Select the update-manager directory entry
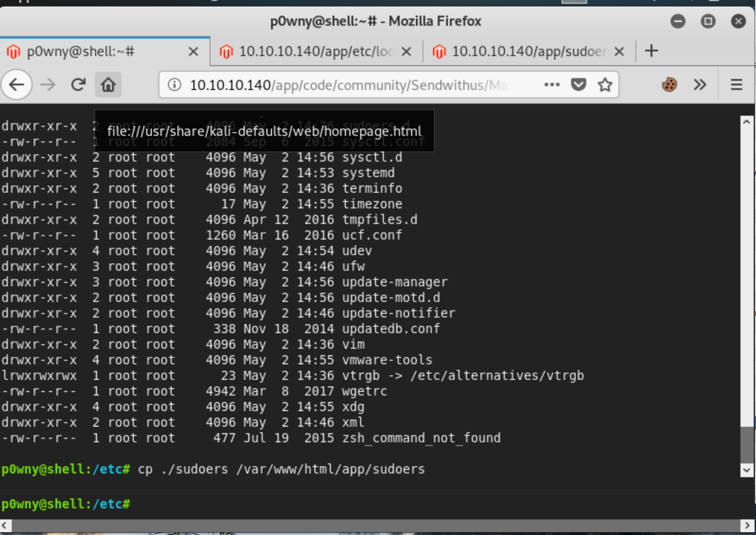The height and width of the screenshot is (535, 756). coord(395,282)
